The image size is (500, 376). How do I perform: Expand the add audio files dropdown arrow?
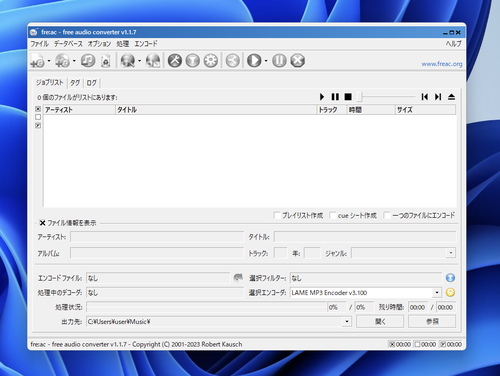pos(49,61)
